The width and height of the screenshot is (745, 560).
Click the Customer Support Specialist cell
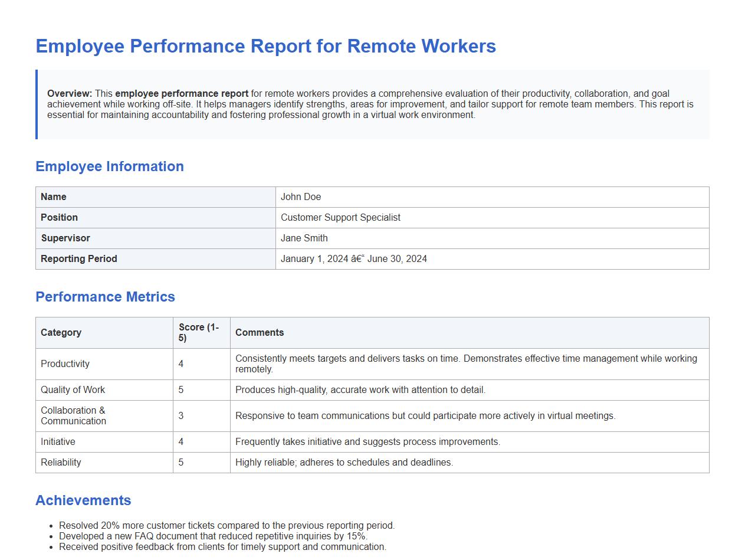341,217
